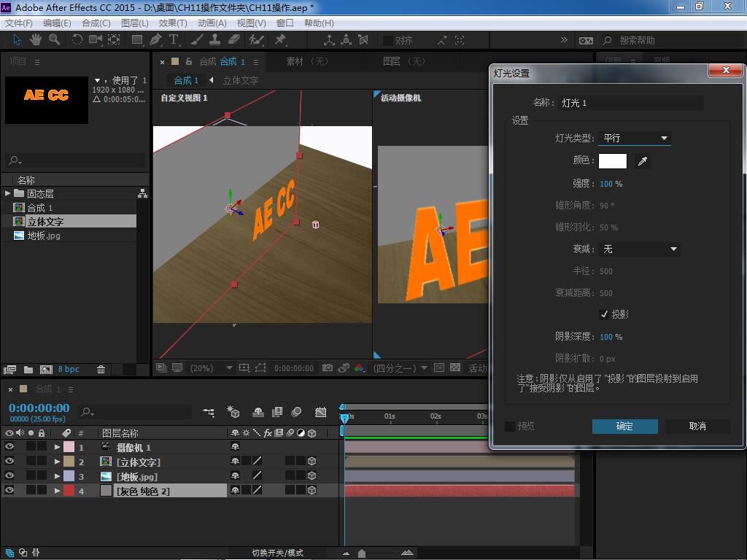Open the 动画(A) menu
The height and width of the screenshot is (560, 747).
212,23
